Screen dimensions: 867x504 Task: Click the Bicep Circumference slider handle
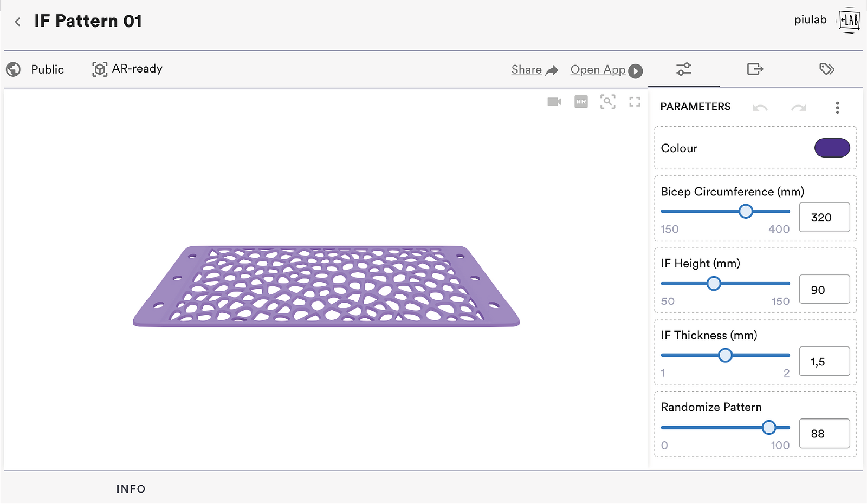click(746, 211)
